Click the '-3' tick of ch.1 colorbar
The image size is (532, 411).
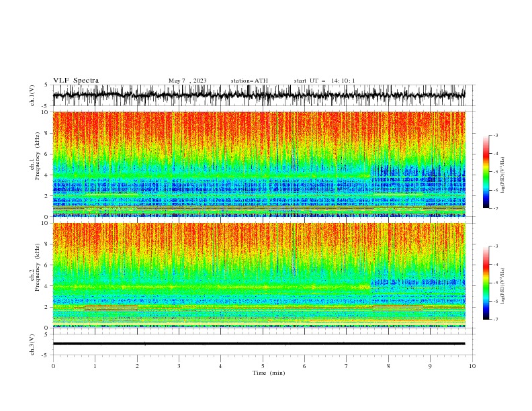coord(496,135)
